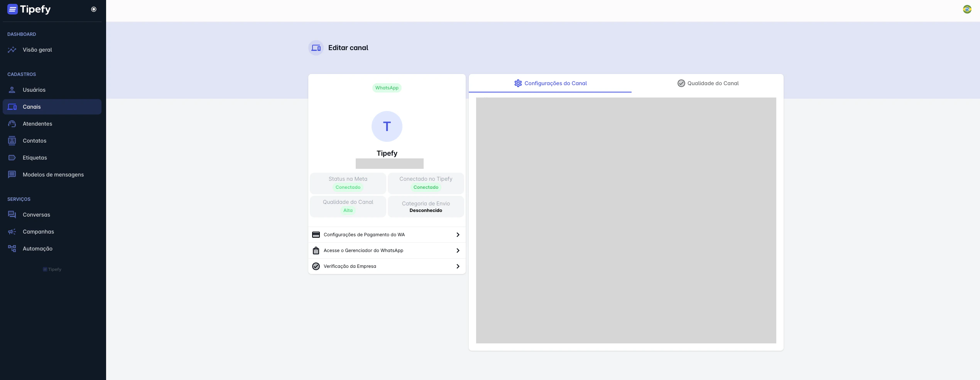The height and width of the screenshot is (380, 980).
Task: Click the Conversas chat icon
Action: [12, 215]
